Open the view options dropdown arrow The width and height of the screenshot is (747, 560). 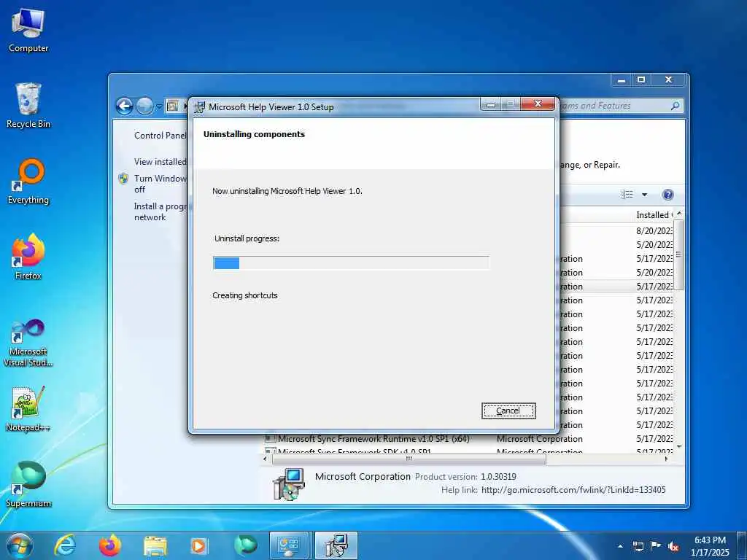point(645,194)
